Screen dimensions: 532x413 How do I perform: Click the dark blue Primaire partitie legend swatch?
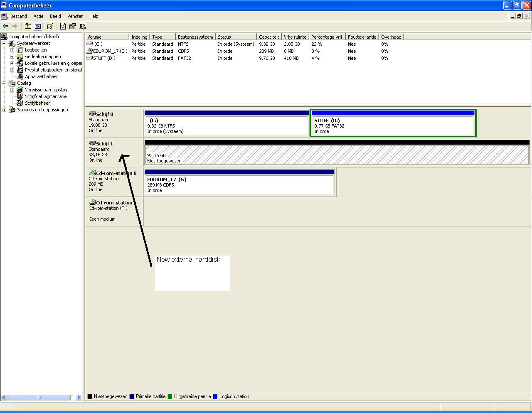(132, 396)
